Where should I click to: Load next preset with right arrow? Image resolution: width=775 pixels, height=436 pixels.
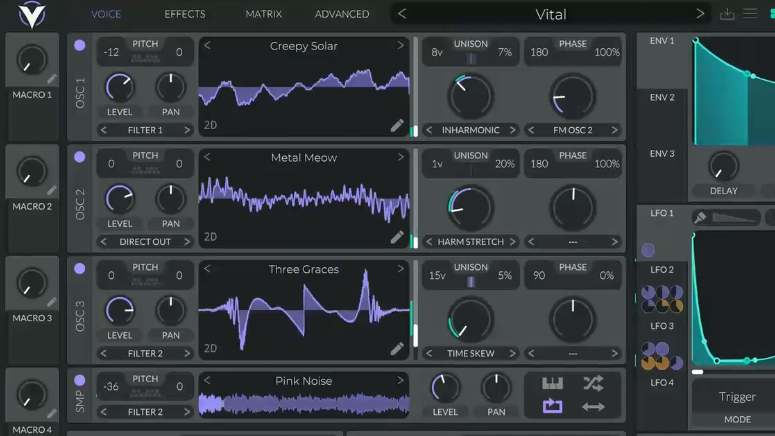[700, 14]
